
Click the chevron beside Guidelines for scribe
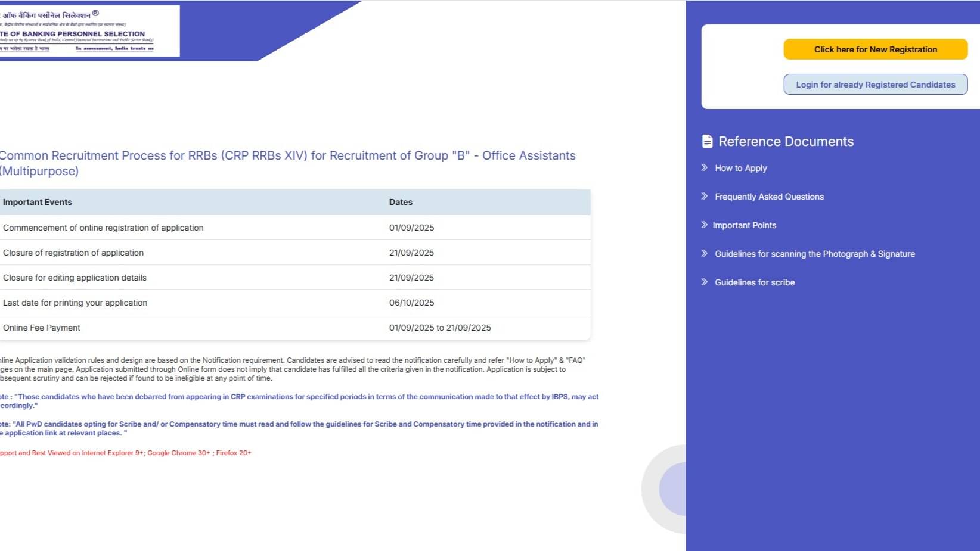[705, 282]
